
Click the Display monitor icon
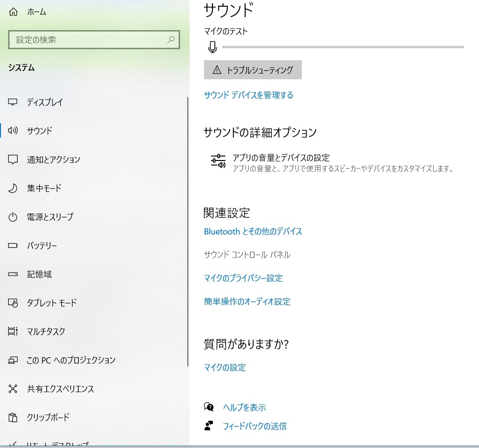point(12,102)
